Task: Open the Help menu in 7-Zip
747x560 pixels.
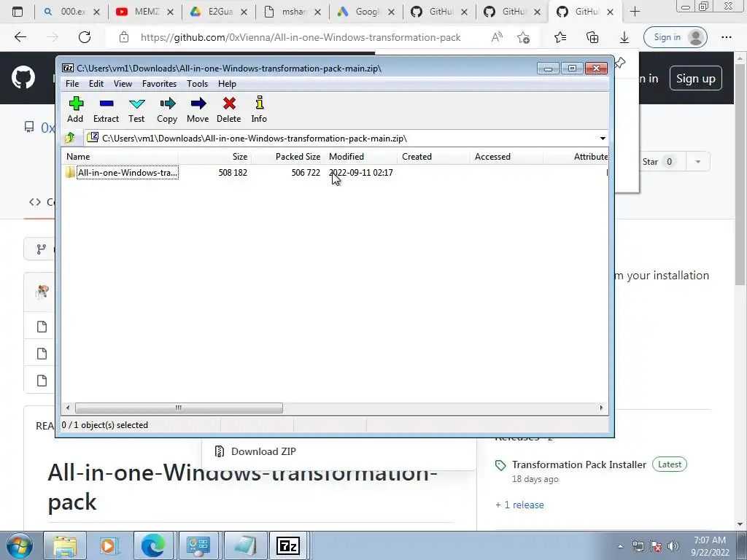Action: pos(228,84)
